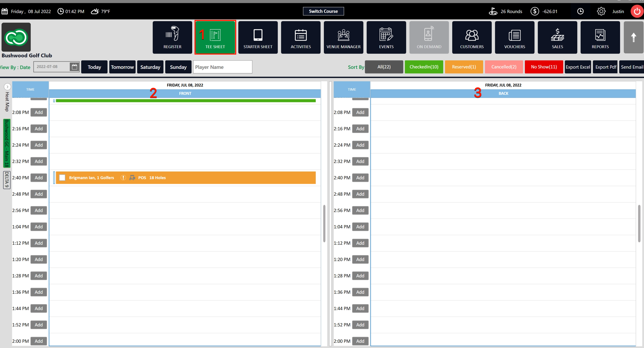Tick the Brigmann Ian reservation checkbox
Viewport: 644px width, 348px height.
tap(62, 177)
